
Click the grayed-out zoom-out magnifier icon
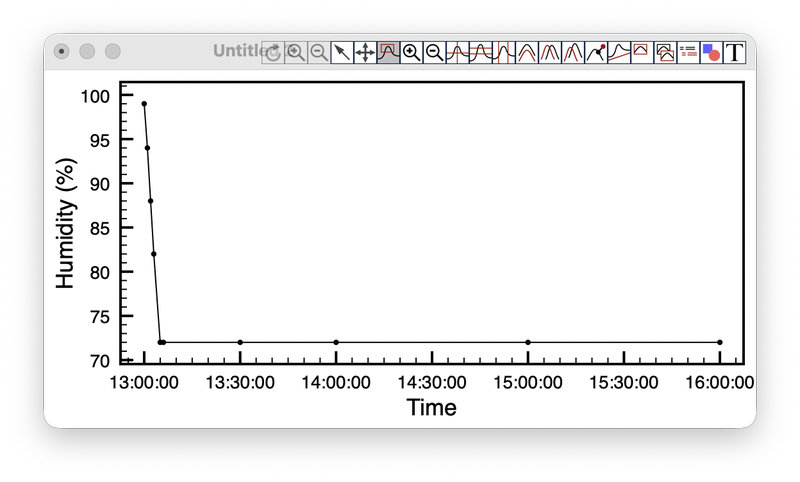[x=319, y=52]
